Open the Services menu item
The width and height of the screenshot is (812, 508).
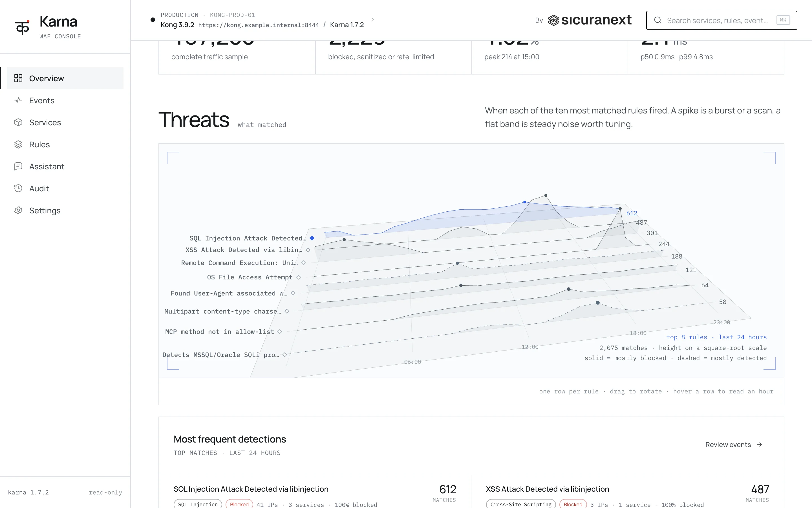(x=65, y=122)
